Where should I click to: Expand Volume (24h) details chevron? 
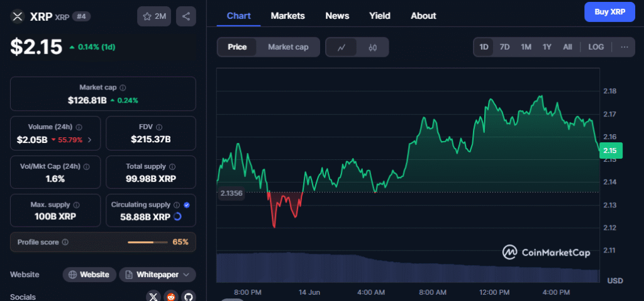[89, 140]
